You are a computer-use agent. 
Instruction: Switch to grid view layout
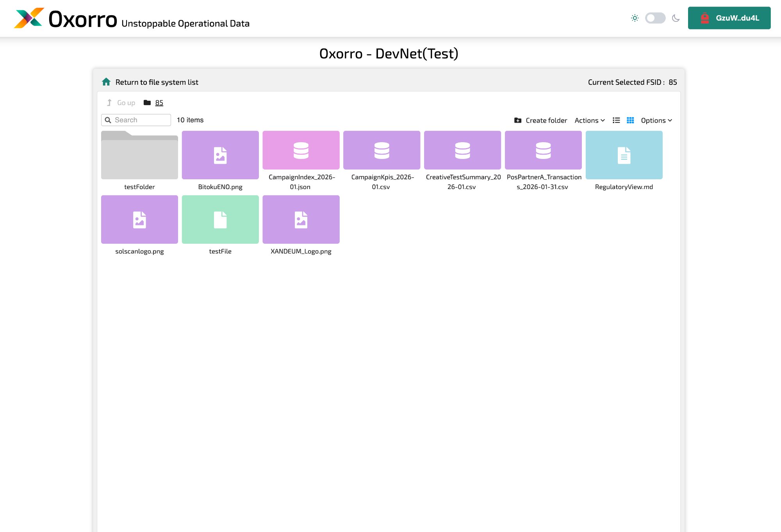click(x=631, y=120)
